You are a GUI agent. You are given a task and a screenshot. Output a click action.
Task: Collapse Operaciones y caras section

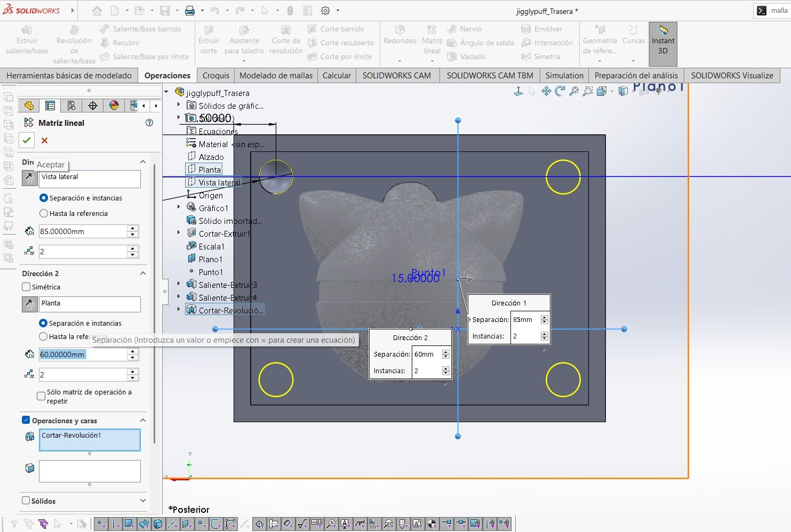(142, 421)
